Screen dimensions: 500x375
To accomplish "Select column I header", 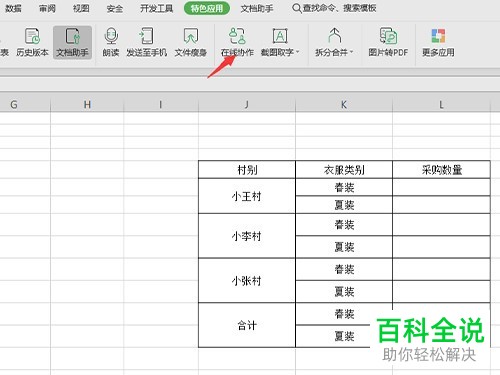I will [161, 105].
